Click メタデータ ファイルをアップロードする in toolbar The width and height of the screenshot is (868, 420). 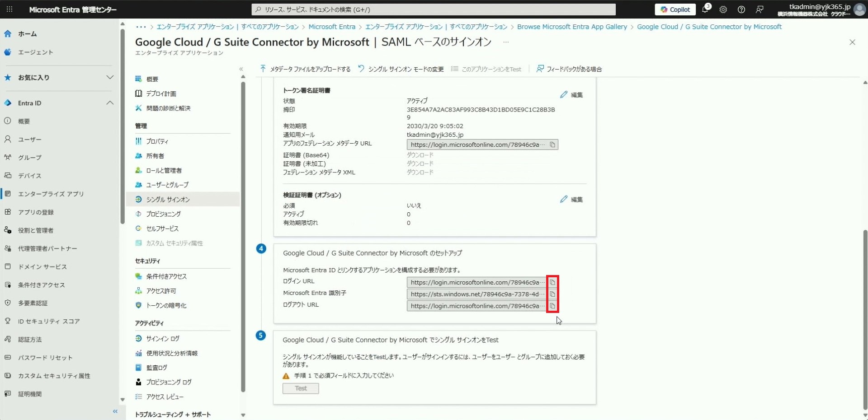pos(306,69)
